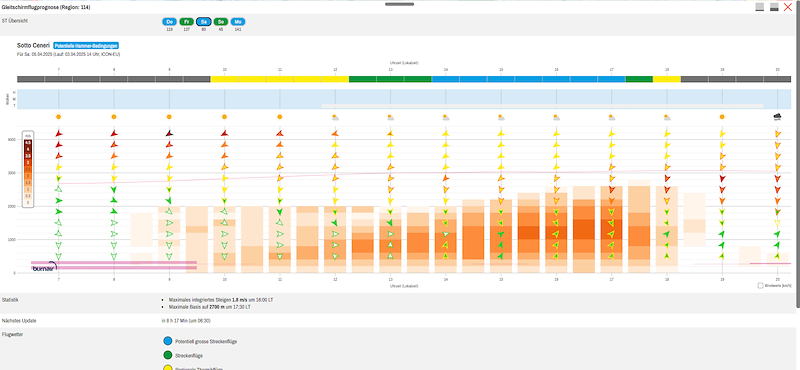
Task: Switch to the So day forecast
Action: point(221,21)
